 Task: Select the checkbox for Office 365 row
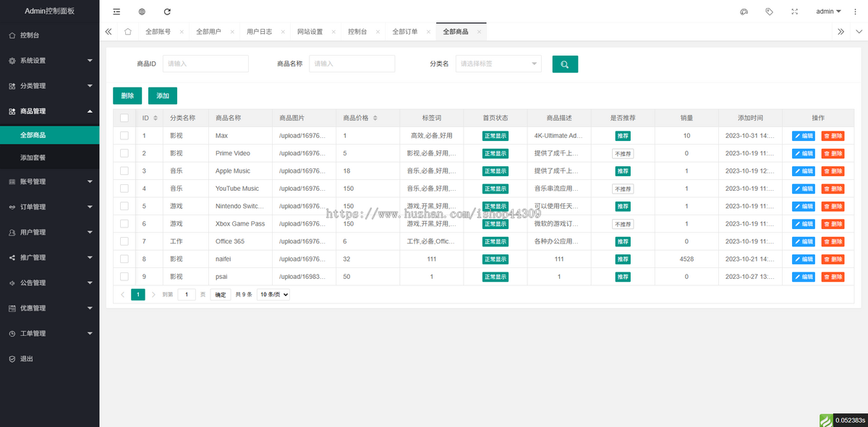pyautogui.click(x=124, y=241)
